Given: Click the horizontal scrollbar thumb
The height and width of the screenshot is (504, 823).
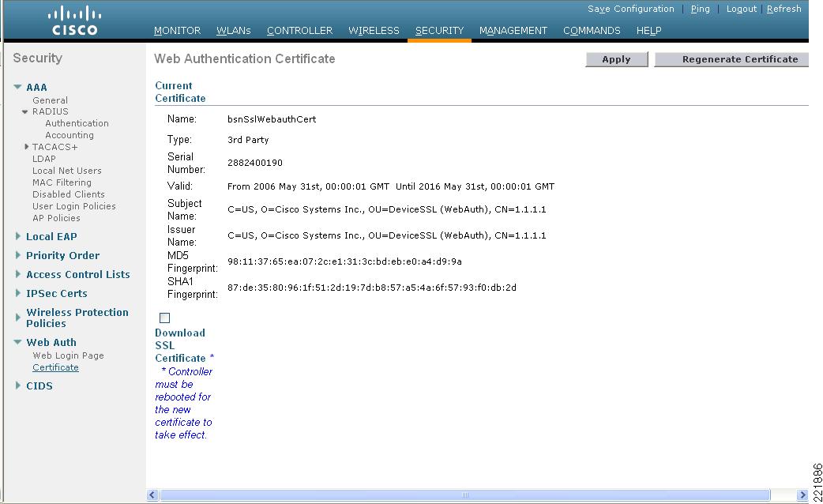Looking at the screenshot, I should click(465, 495).
